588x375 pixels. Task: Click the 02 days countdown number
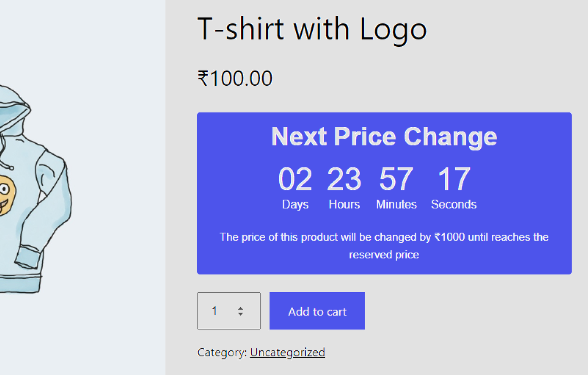(295, 179)
